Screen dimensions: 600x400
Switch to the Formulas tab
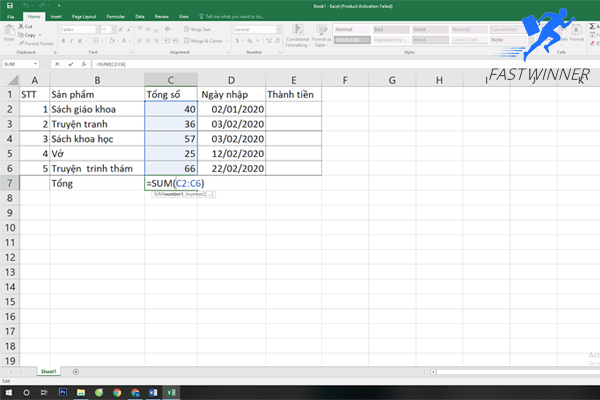click(x=116, y=16)
